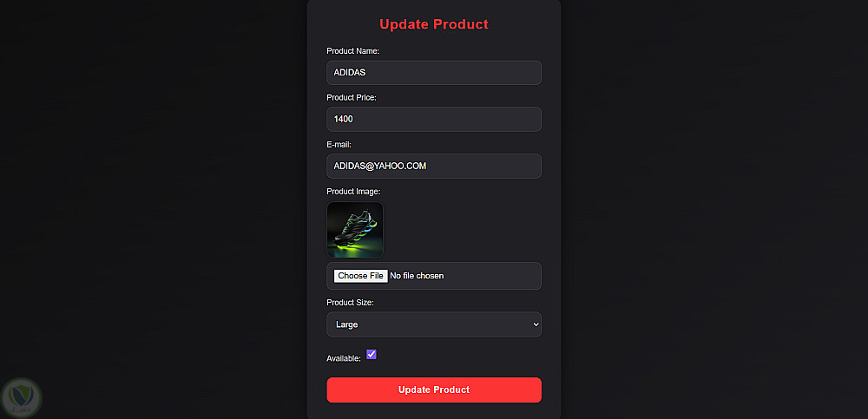The image size is (868, 419).
Task: Open the Product Size dropdown showing Large
Action: pyautogui.click(x=433, y=324)
